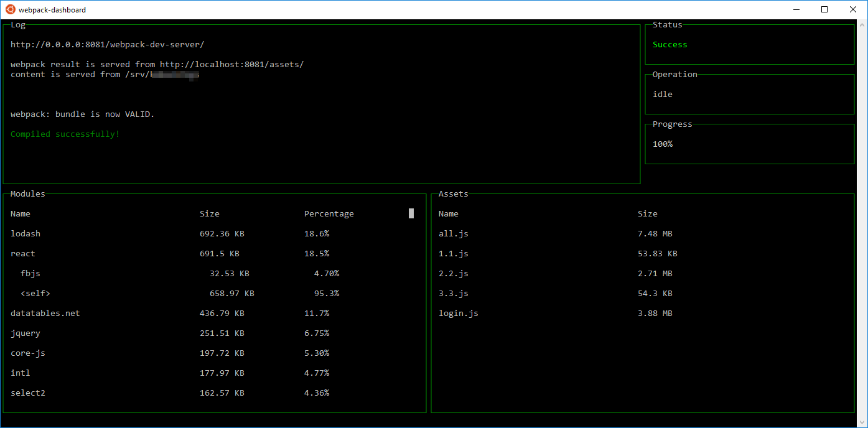Select the 1.1.js asset
Viewport: 868px width, 428px height.
click(454, 254)
